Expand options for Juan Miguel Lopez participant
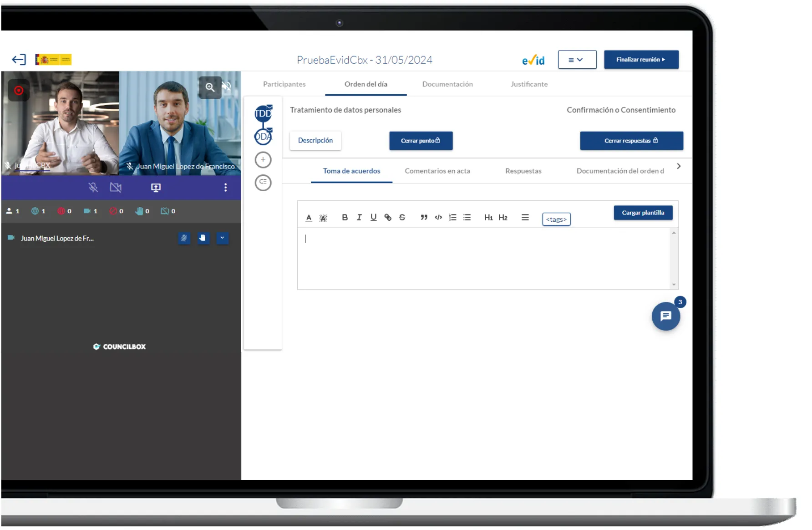Screen dimensions: 812x530 (x=223, y=238)
